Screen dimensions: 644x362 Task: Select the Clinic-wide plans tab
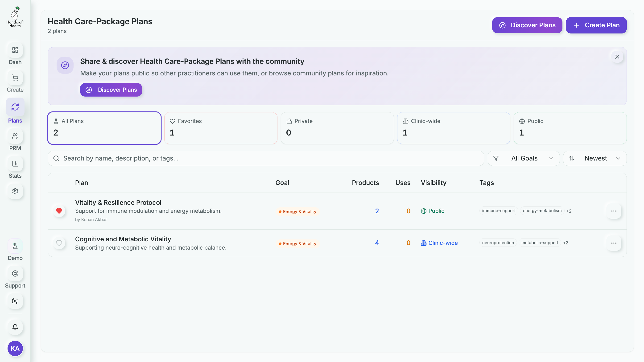[454, 128]
